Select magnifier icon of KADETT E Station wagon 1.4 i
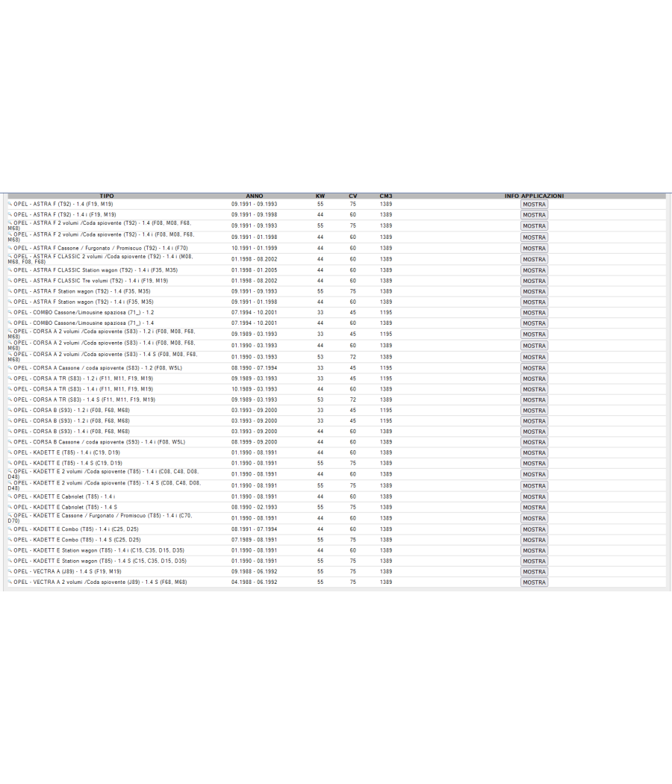The width and height of the screenshot is (672, 784). pos(10,550)
